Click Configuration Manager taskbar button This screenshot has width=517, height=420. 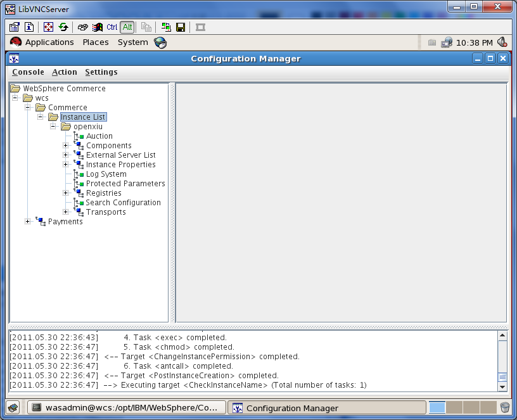coord(327,408)
